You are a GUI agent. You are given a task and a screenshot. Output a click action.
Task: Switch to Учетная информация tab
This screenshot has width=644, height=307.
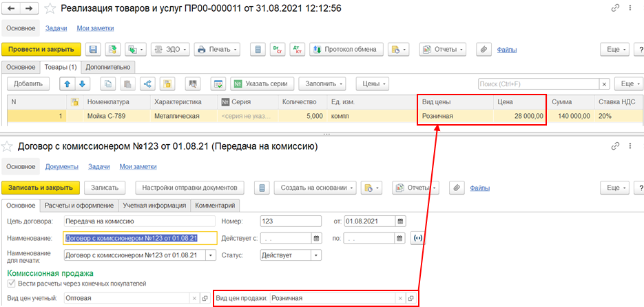(x=154, y=205)
